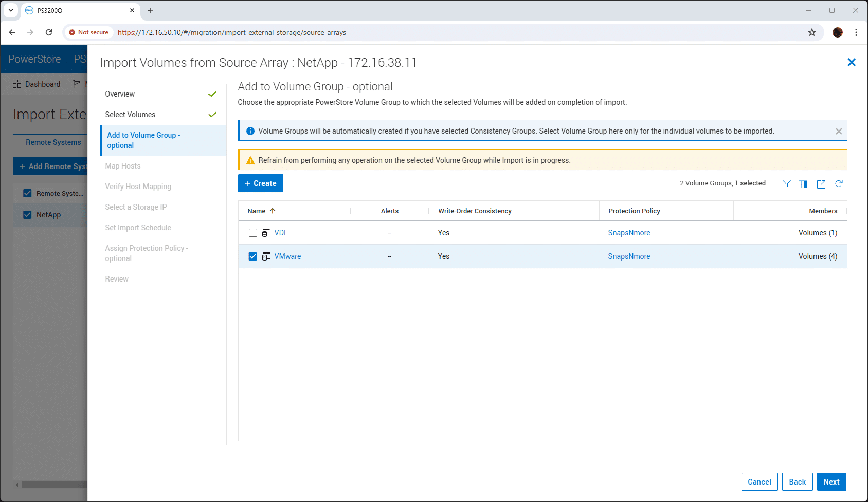Image resolution: width=868 pixels, height=502 pixels.
Task: Open the SnapsNmore policy for VDI
Action: coord(629,233)
